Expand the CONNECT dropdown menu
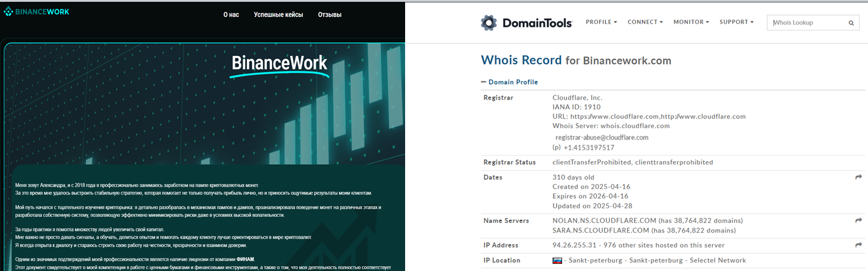Viewport: 868px width, 271px height. pyautogui.click(x=645, y=22)
